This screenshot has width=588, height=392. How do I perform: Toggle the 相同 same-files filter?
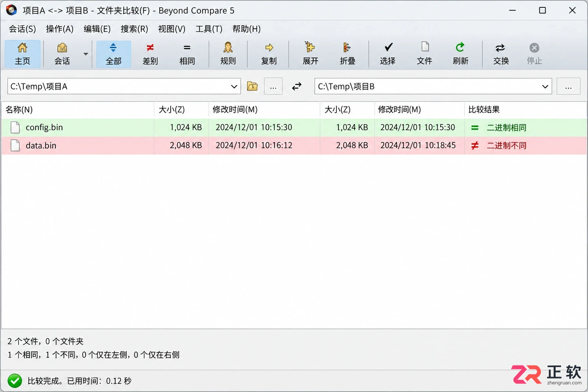(x=187, y=53)
